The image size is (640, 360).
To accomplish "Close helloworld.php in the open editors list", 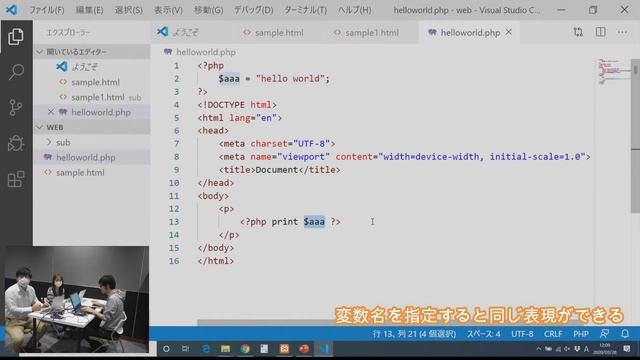I will point(51,112).
